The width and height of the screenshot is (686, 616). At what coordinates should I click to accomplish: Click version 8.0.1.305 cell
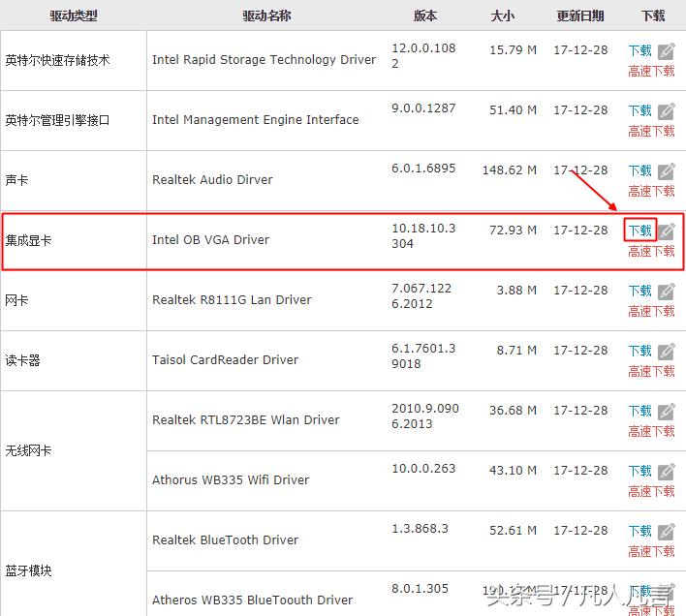(x=420, y=589)
